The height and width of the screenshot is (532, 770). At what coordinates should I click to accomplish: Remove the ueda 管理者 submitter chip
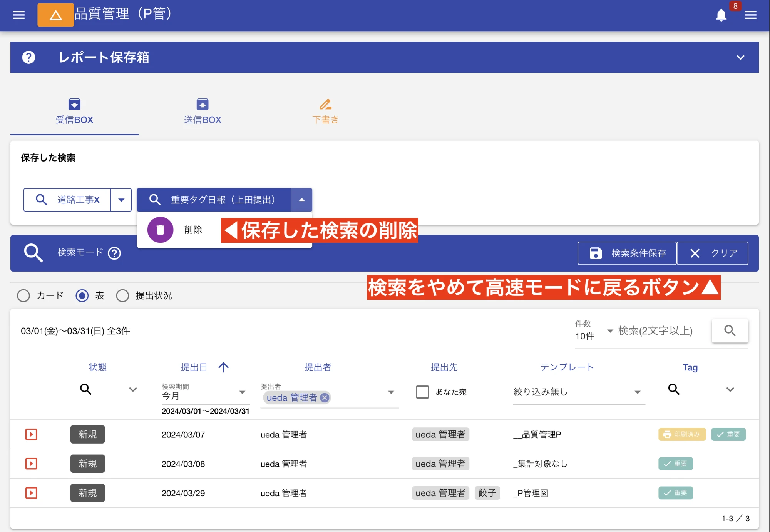click(325, 397)
